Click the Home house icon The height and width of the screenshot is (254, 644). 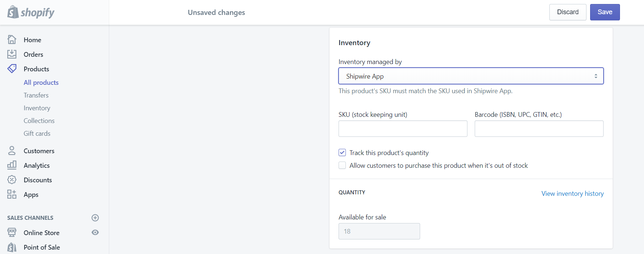12,39
